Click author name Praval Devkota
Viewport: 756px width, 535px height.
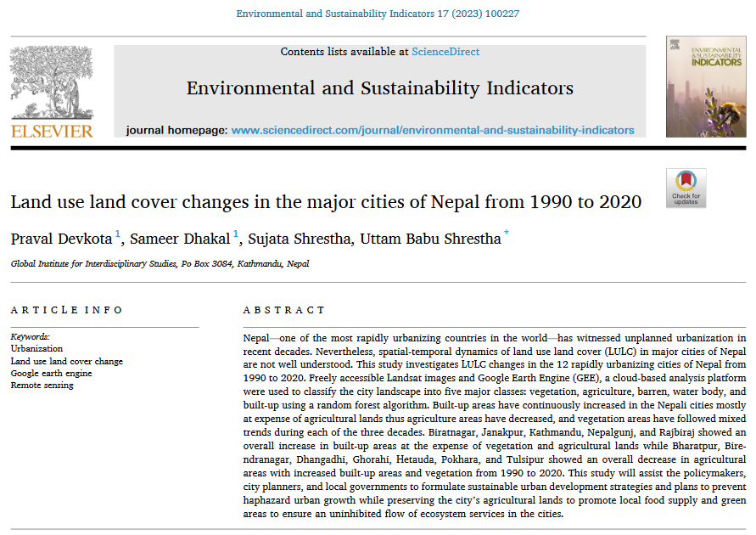(62, 239)
